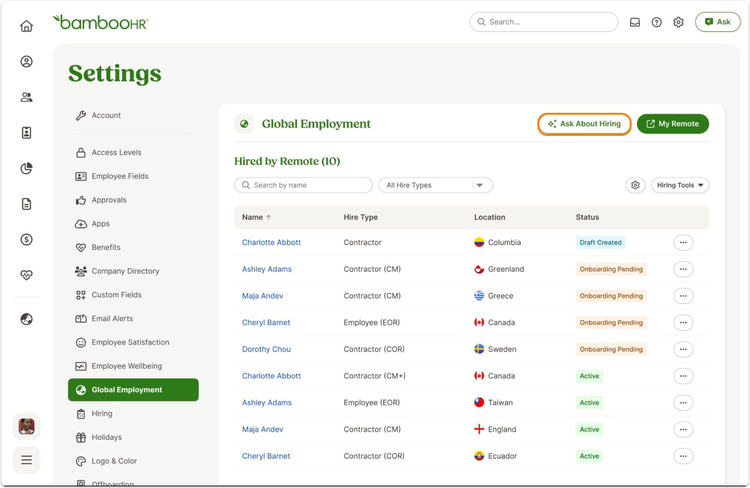Screen dimensions: 750x488
Task: Click the Ask button in top bar
Action: 717,22
